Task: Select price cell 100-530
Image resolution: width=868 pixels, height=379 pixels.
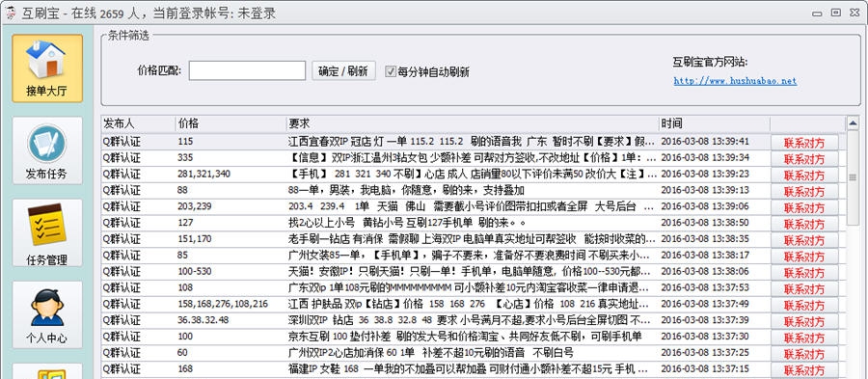Action: (194, 272)
